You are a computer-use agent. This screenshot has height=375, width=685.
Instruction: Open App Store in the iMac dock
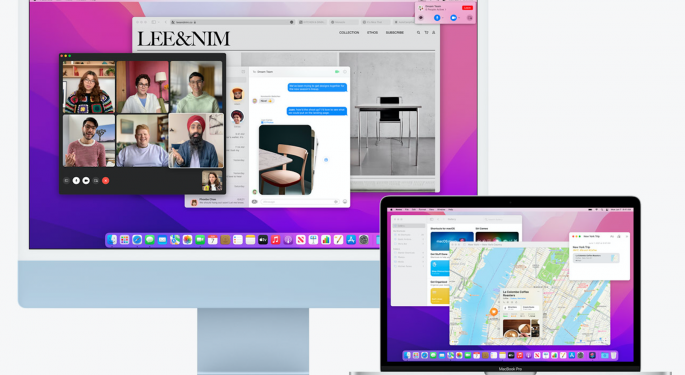coord(351,240)
